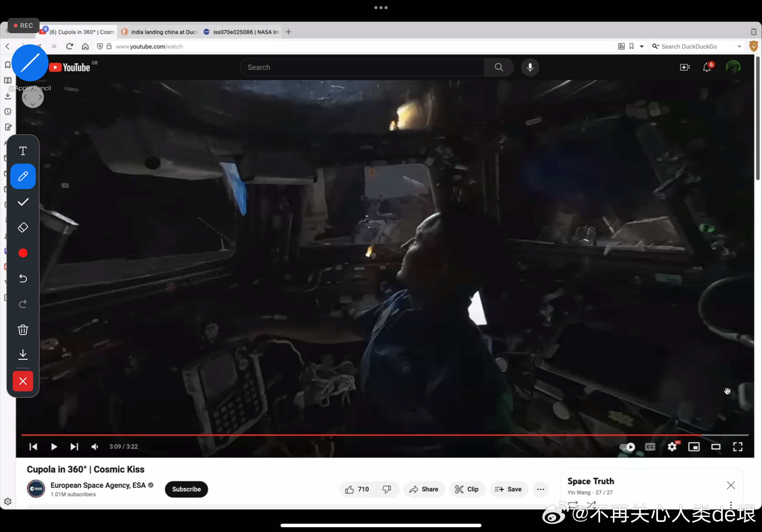Select the eraser annotation tool
Screen dimensions: 762x532
[23, 227]
